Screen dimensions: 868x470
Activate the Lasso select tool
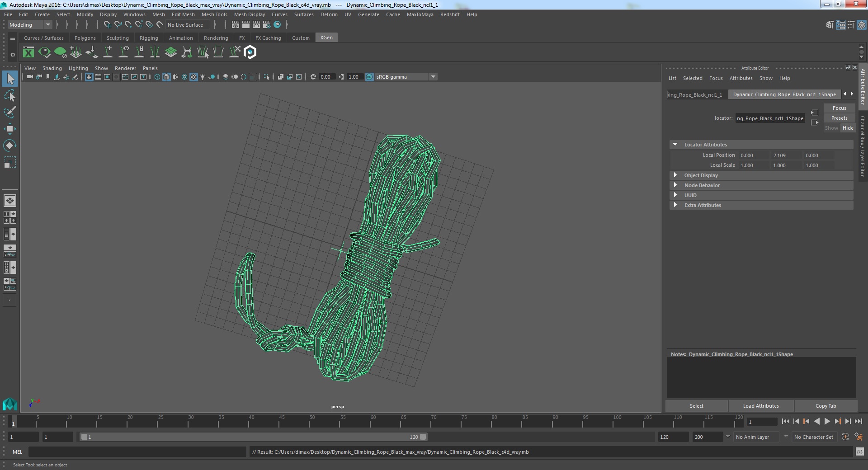[x=10, y=96]
